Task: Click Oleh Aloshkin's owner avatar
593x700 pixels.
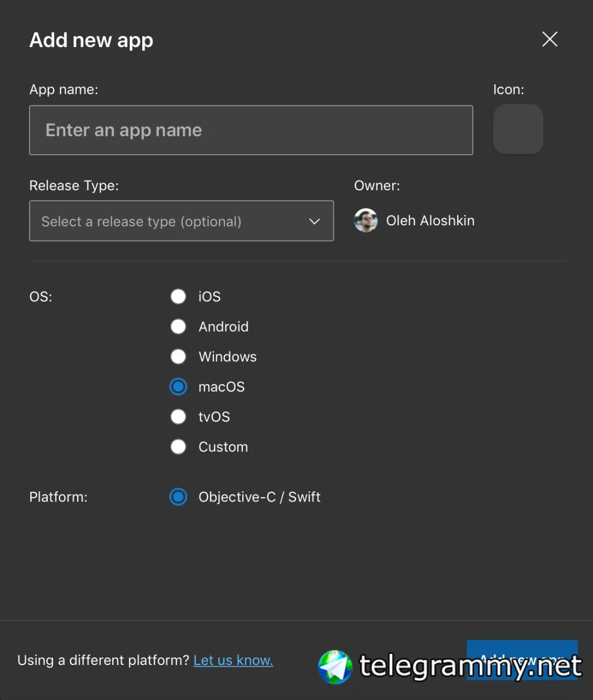Action: click(x=366, y=220)
